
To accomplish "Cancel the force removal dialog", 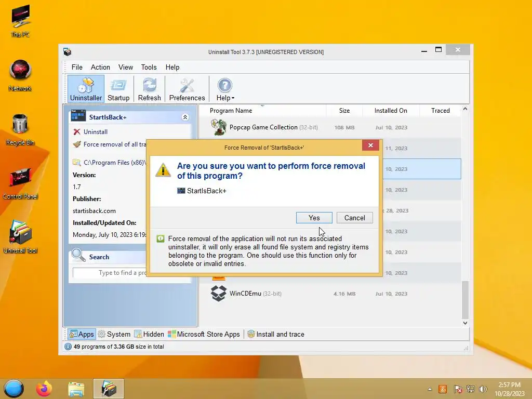I will pyautogui.click(x=354, y=218).
